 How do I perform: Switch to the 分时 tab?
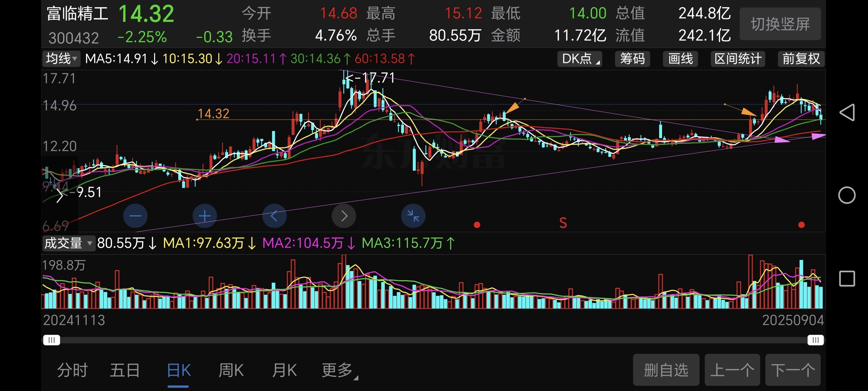tap(72, 370)
